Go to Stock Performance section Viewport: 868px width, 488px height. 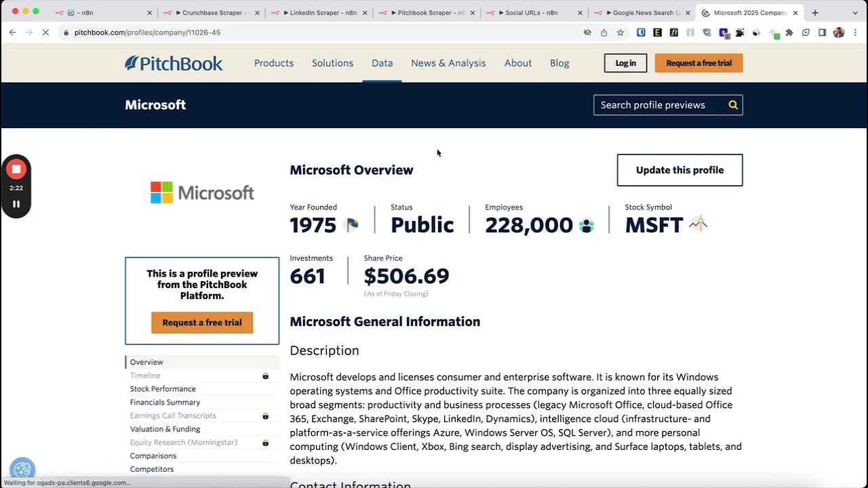[x=163, y=389]
